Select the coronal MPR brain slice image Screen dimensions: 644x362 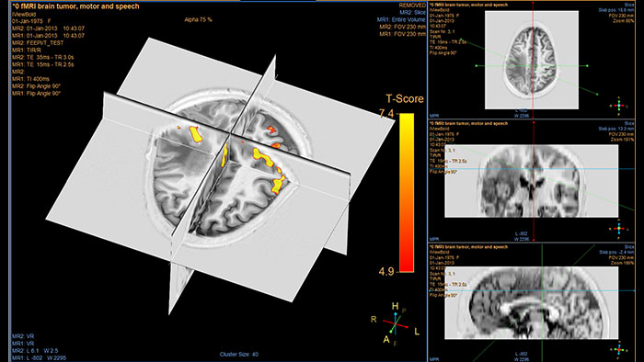(532, 181)
